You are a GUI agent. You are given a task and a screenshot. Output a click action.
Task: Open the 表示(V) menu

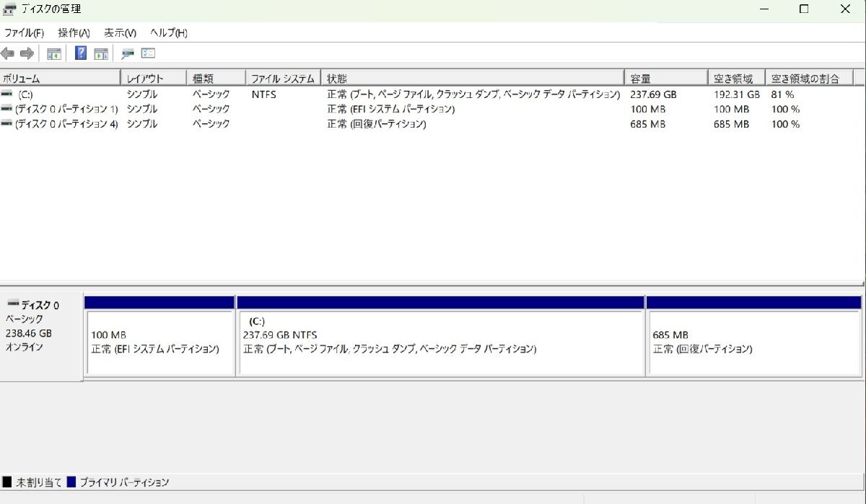(x=120, y=33)
